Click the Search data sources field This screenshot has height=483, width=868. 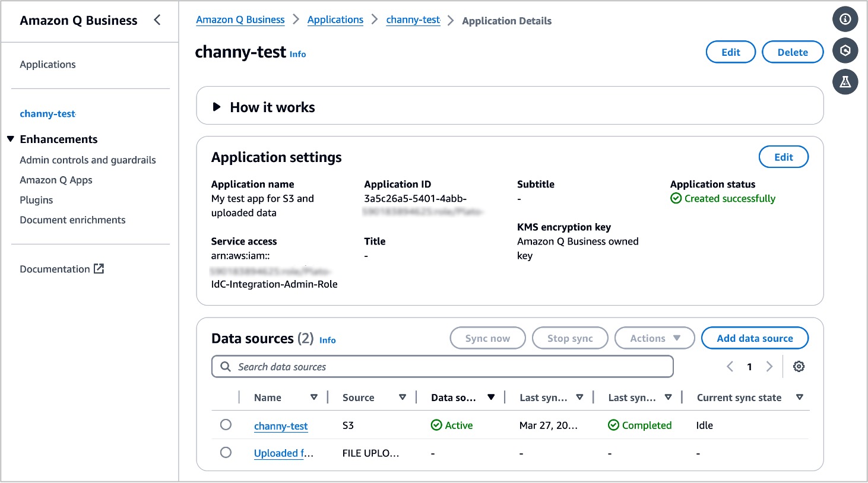[x=442, y=367]
